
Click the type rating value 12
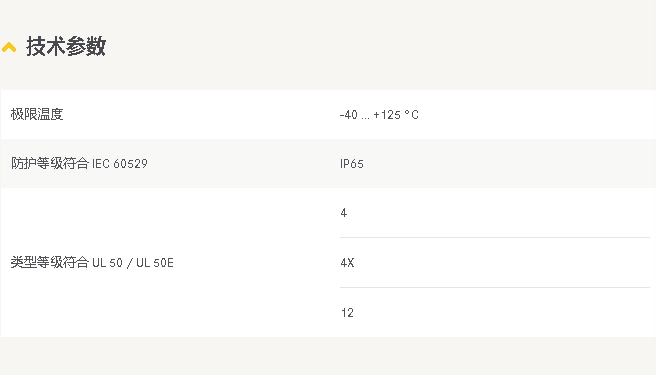(x=347, y=313)
